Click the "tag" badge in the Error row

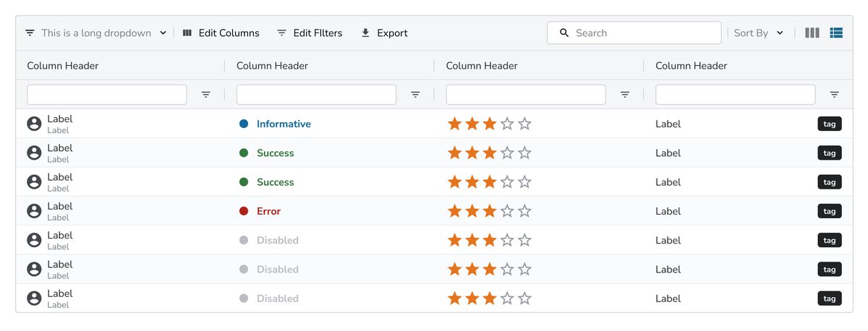(830, 211)
